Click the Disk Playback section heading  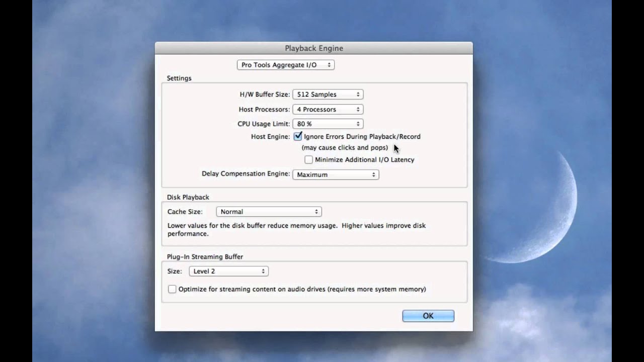pos(188,197)
